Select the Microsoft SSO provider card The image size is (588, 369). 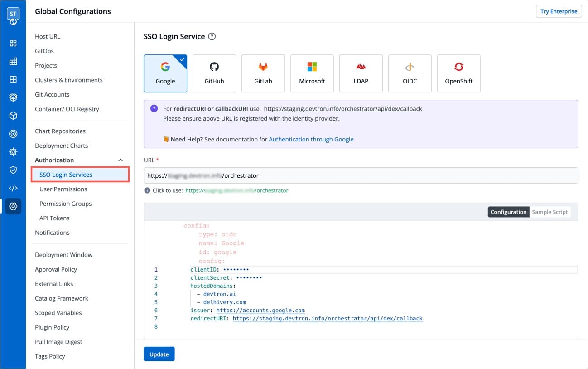(312, 73)
